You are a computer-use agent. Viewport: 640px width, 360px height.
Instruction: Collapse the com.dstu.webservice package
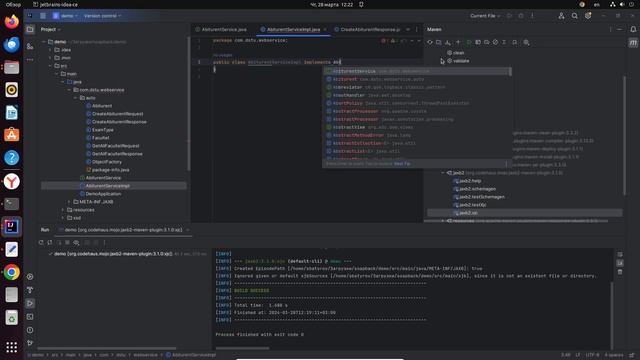(69, 90)
